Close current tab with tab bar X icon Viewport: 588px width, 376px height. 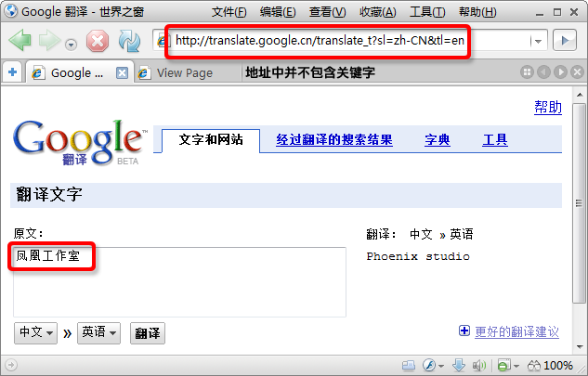(x=577, y=72)
